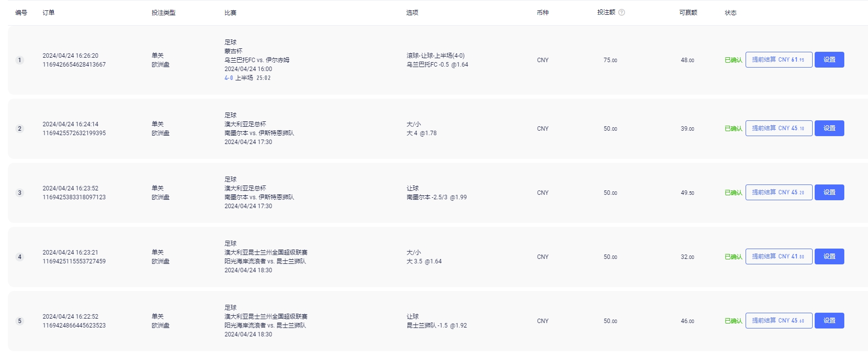The width and height of the screenshot is (868, 364).
Task: Click the help icon beside 投注额
Action: tap(622, 12)
